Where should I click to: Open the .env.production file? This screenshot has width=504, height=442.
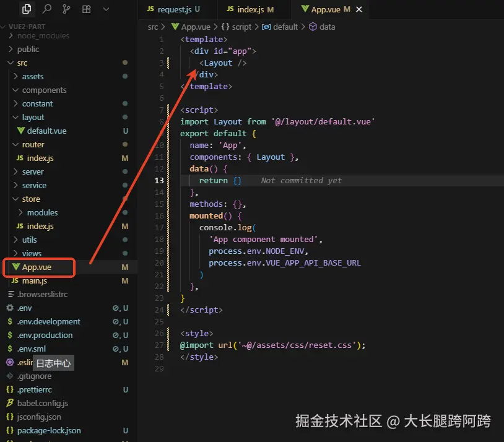pyautogui.click(x=45, y=336)
